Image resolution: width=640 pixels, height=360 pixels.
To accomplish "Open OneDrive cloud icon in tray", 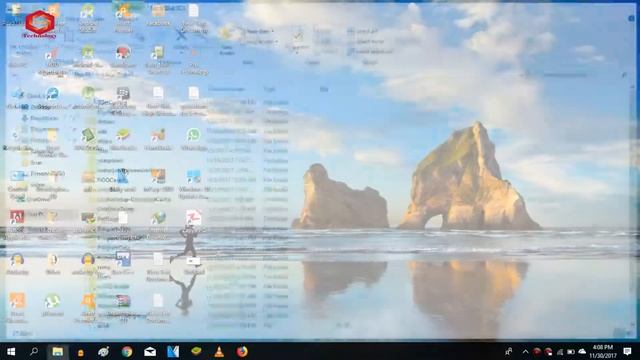I will [582, 351].
